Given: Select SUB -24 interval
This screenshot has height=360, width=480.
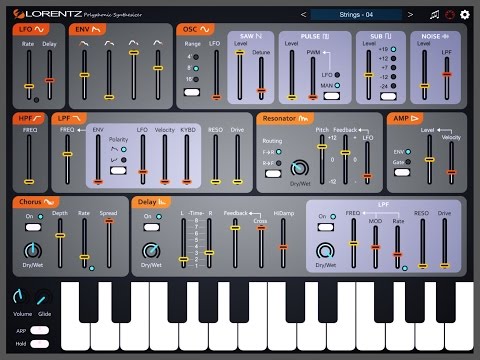Looking at the screenshot, I should (393, 86).
